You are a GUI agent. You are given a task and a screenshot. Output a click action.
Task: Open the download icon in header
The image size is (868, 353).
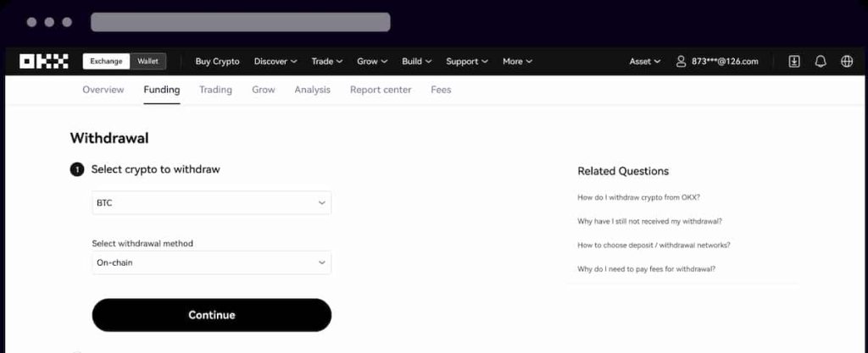tap(794, 61)
